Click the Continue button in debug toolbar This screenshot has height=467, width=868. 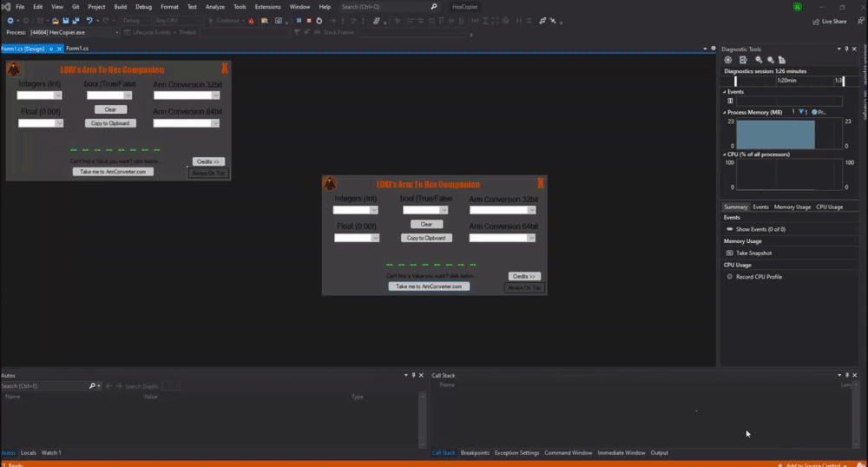pyautogui.click(x=224, y=21)
